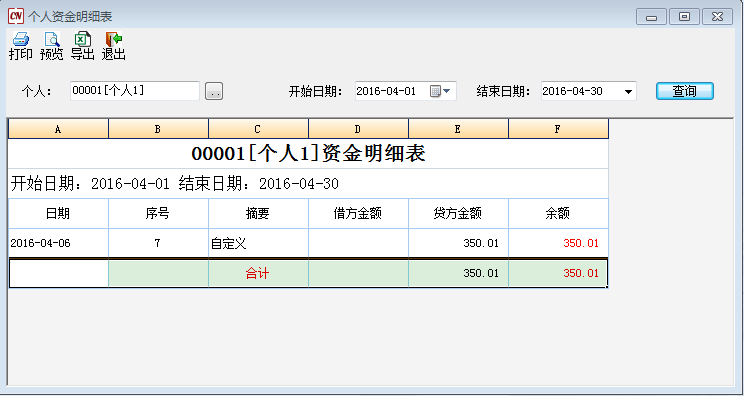Open 预览 (Preview) from the toolbar
Viewport: 744px width, 396px height.
tap(51, 46)
